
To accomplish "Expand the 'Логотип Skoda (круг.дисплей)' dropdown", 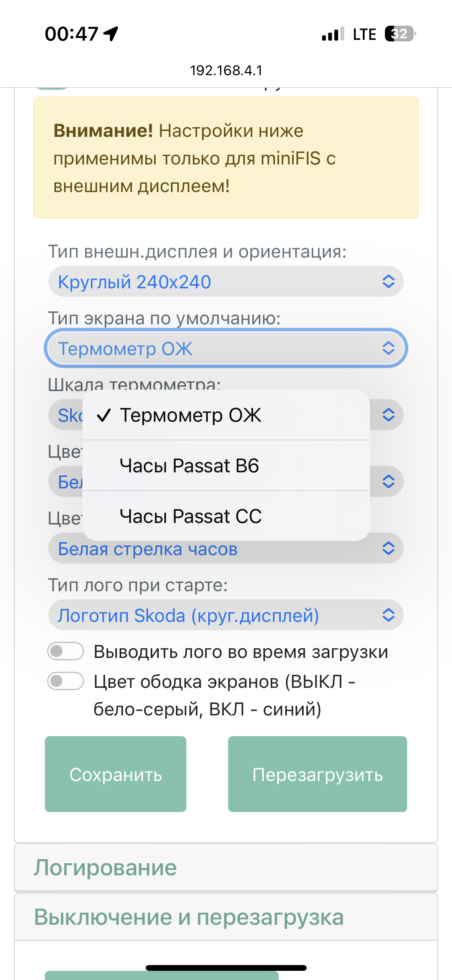I will click(226, 615).
